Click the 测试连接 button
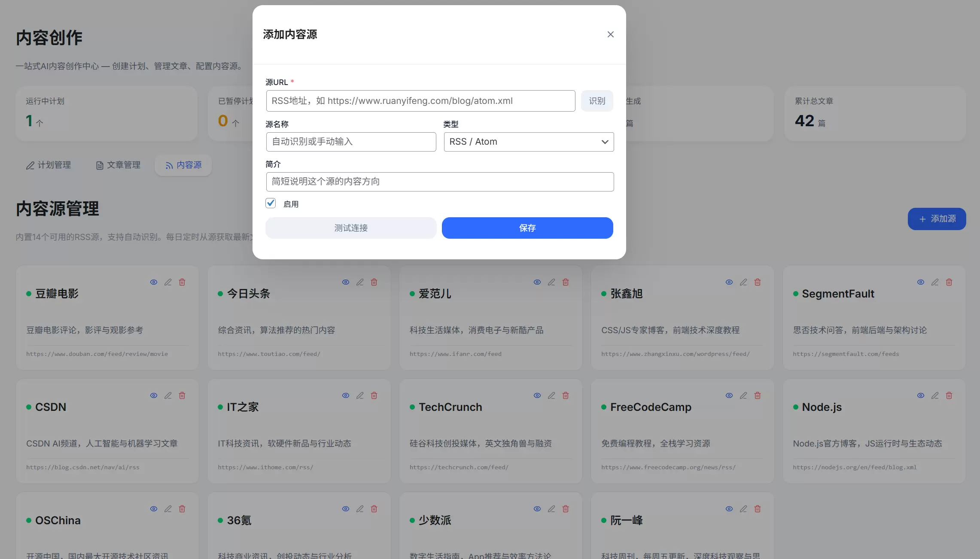 [x=351, y=228]
